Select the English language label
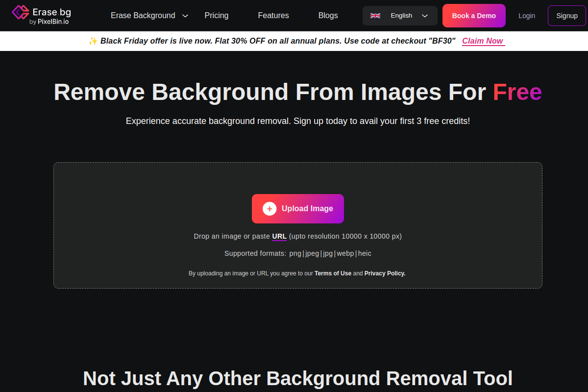Screen dimensions: 588x392 coord(401,16)
